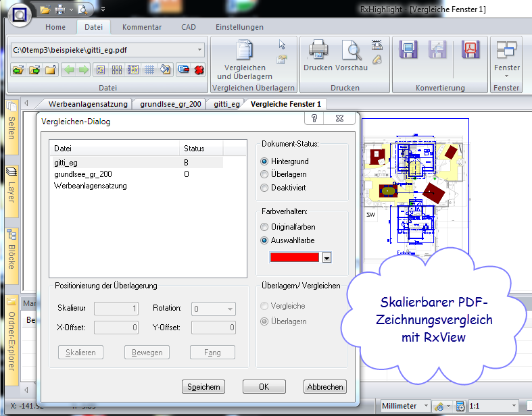Open next file folder icon with green right arrow

[34, 70]
